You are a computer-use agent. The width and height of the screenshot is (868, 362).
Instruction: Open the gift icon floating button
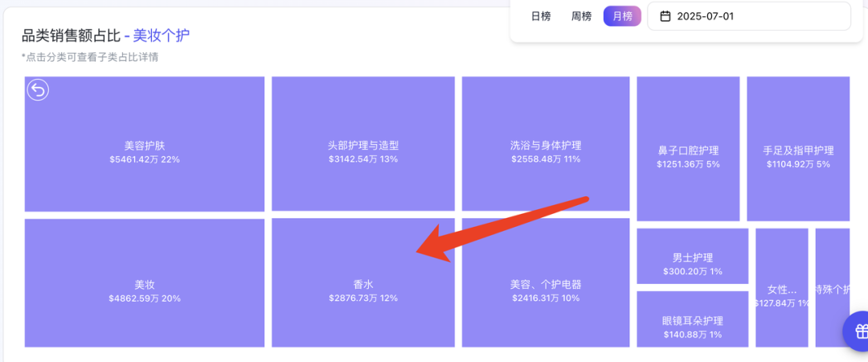(x=859, y=331)
